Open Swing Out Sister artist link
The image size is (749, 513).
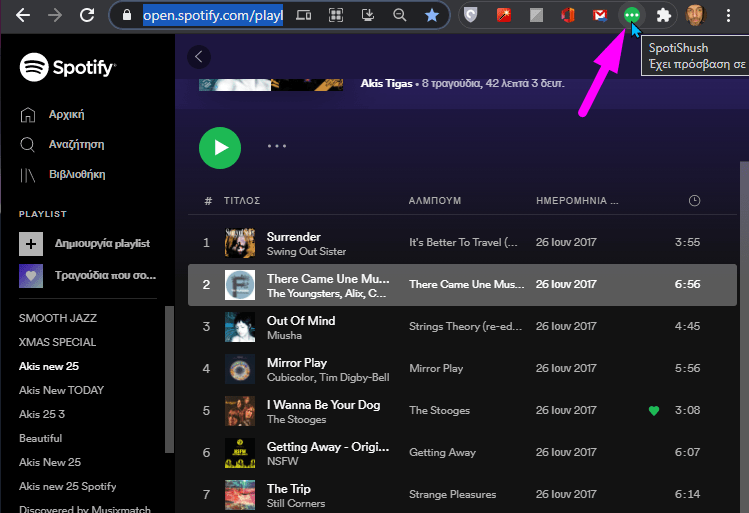pos(306,251)
